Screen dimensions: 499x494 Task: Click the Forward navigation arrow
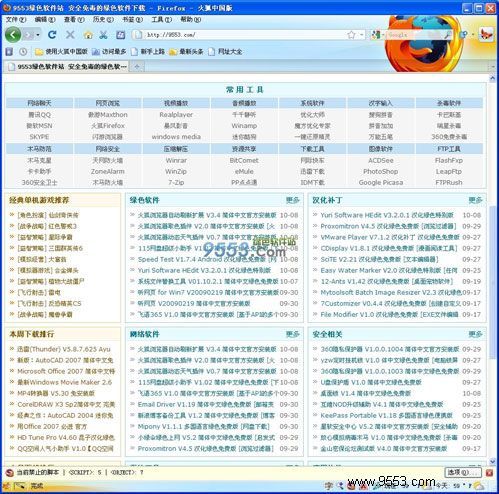tap(29, 35)
